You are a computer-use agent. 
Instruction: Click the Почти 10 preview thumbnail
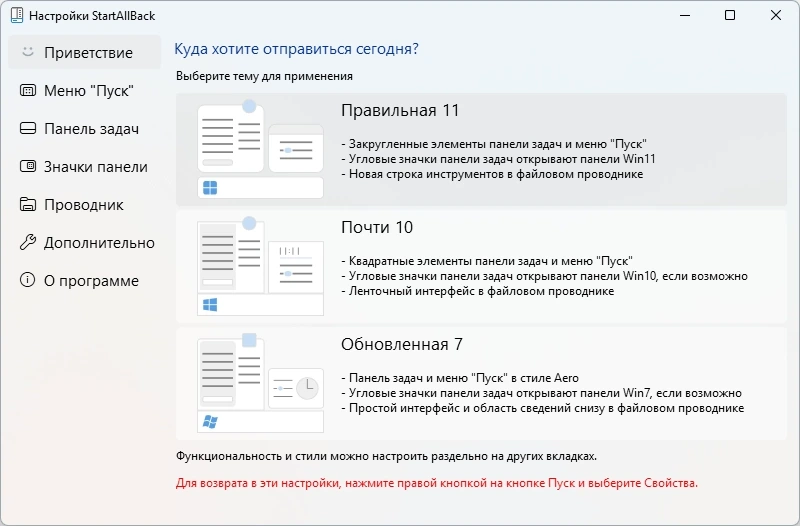[260, 266]
